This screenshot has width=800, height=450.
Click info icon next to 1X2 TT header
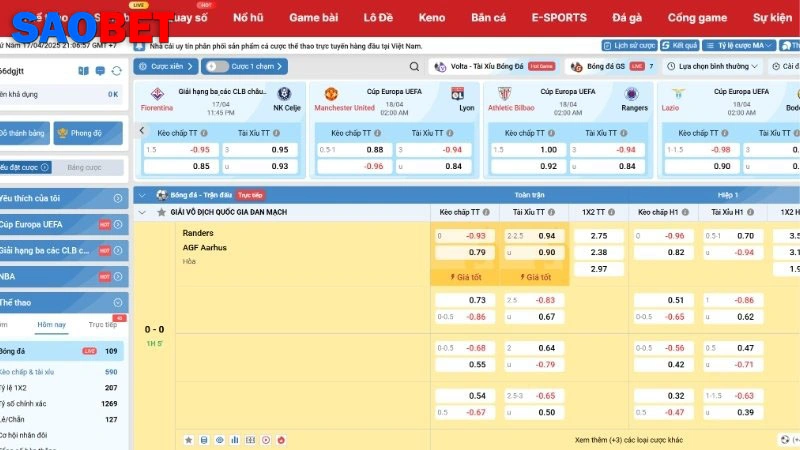[x=611, y=212]
